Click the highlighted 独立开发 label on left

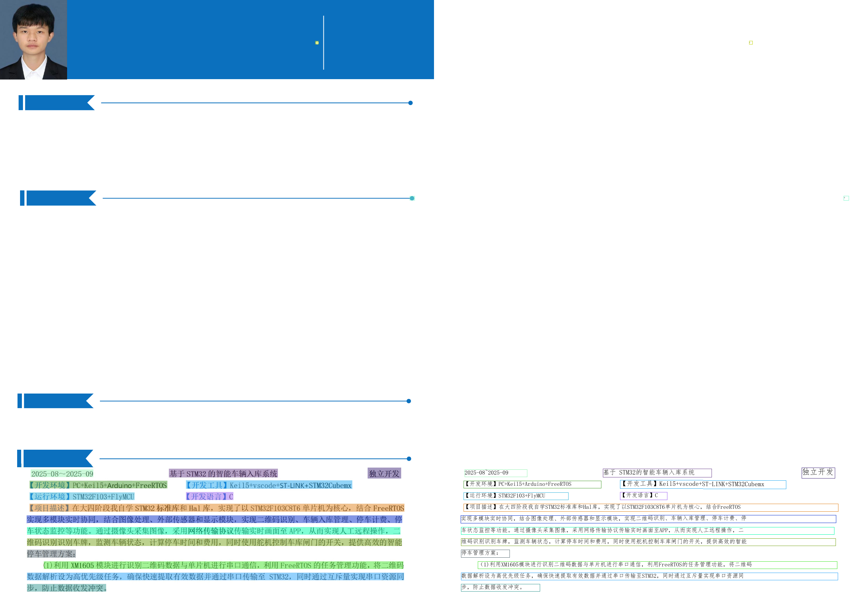384,473
